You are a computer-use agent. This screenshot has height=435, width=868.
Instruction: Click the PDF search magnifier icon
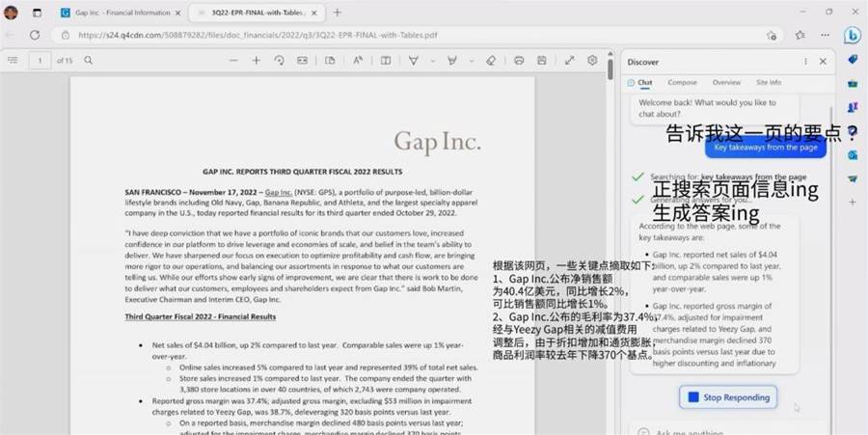click(x=88, y=61)
